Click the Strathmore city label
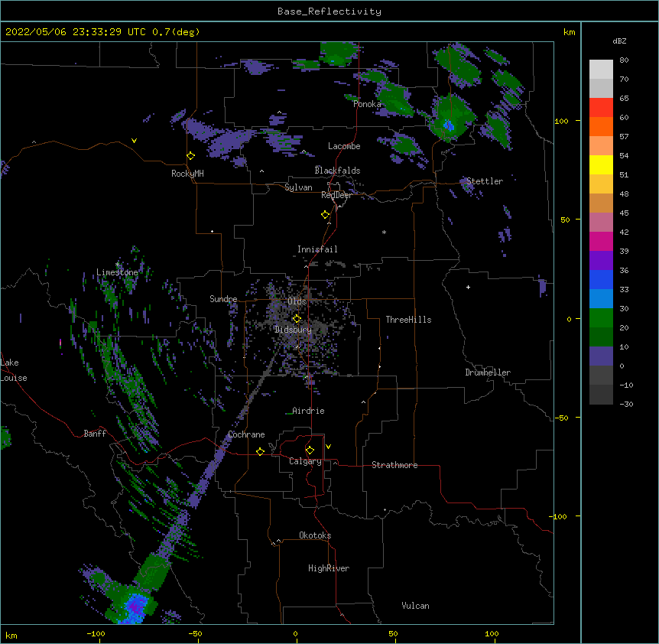This screenshot has width=659, height=644. coord(394,465)
